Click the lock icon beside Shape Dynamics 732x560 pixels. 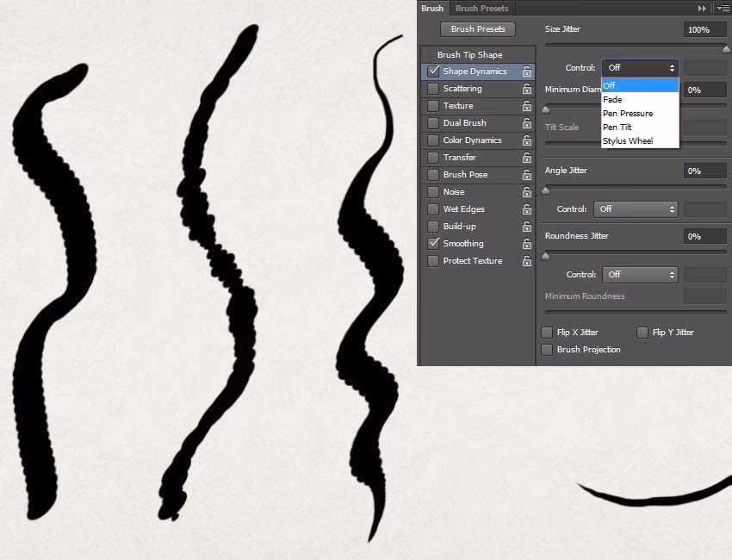point(527,72)
